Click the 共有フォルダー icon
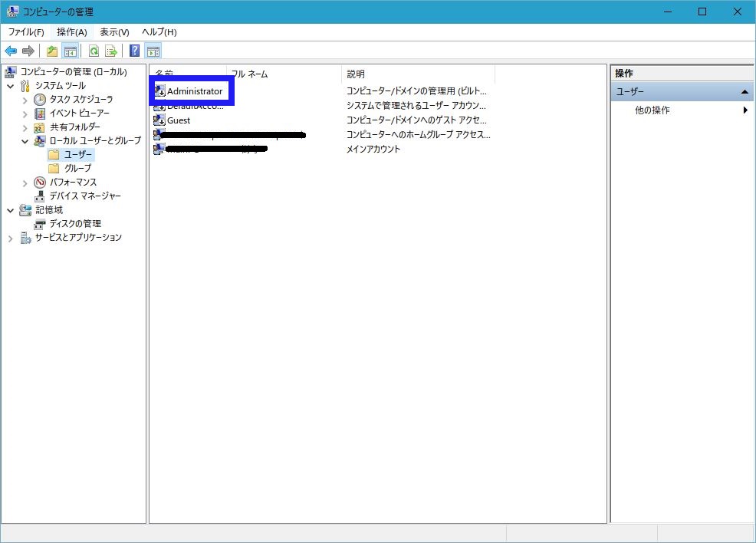The width and height of the screenshot is (756, 543). click(x=40, y=127)
